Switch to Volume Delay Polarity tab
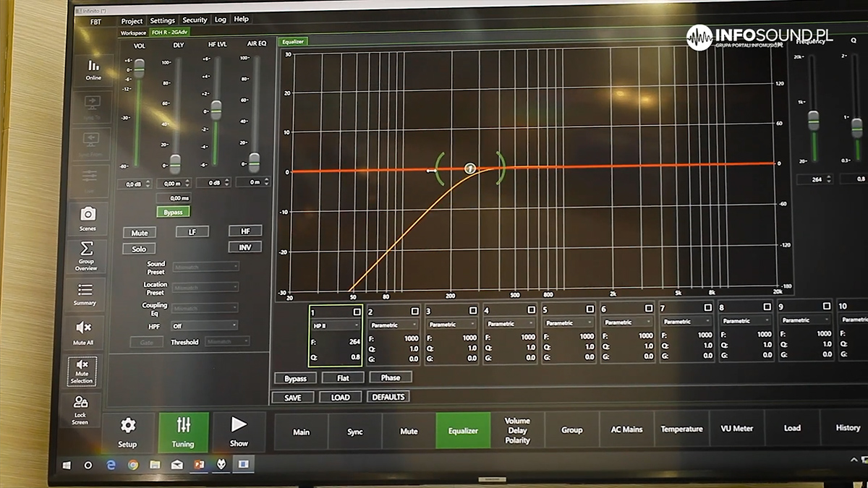This screenshot has width=868, height=488. (x=517, y=430)
